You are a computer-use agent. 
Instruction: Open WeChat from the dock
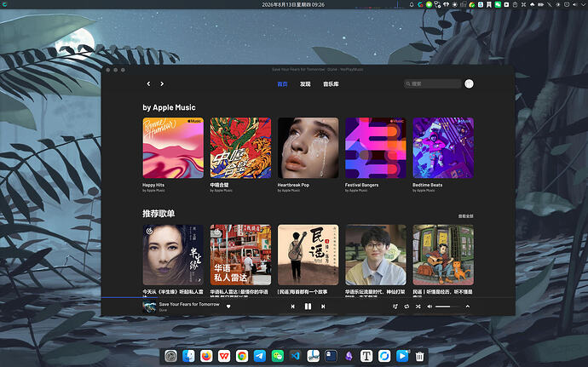coord(278,356)
